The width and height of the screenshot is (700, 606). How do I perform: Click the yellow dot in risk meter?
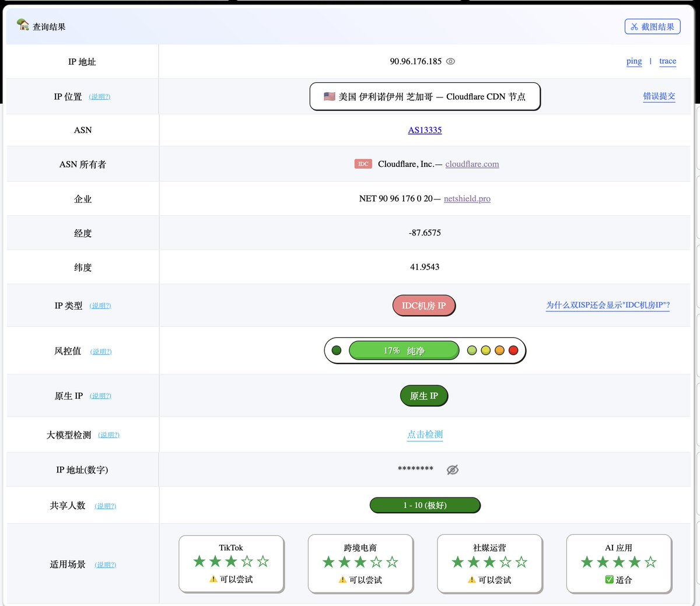click(x=485, y=351)
